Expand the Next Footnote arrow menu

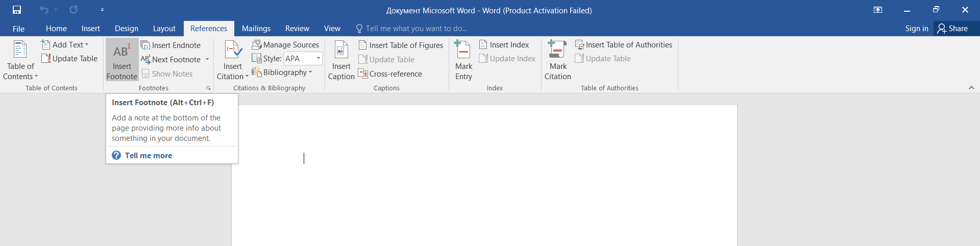pyautogui.click(x=207, y=59)
